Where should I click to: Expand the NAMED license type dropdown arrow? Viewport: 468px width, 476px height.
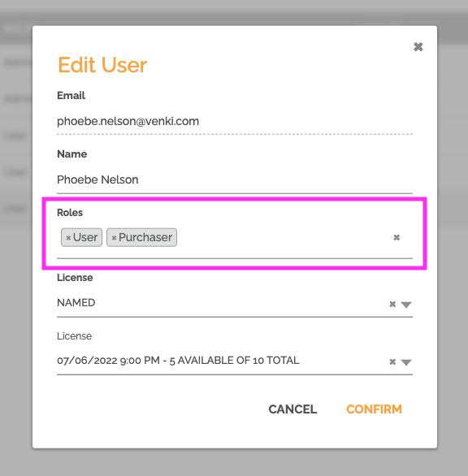(406, 304)
